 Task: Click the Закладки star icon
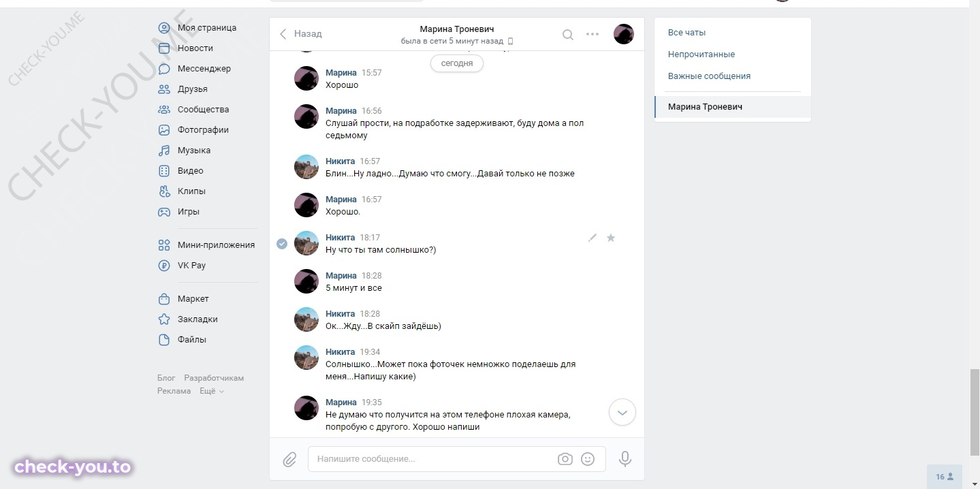click(164, 319)
